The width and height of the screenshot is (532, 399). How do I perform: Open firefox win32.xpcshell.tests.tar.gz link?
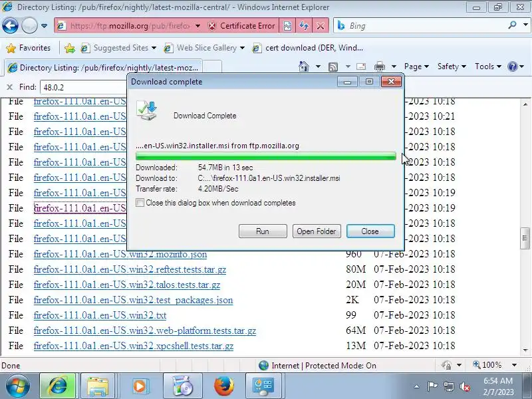tap(134, 346)
